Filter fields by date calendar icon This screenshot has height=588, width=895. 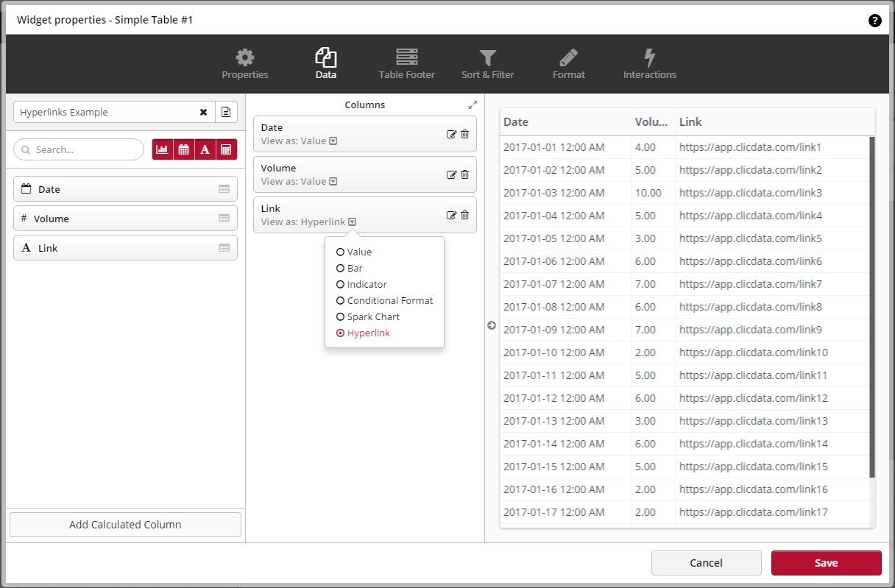click(184, 149)
